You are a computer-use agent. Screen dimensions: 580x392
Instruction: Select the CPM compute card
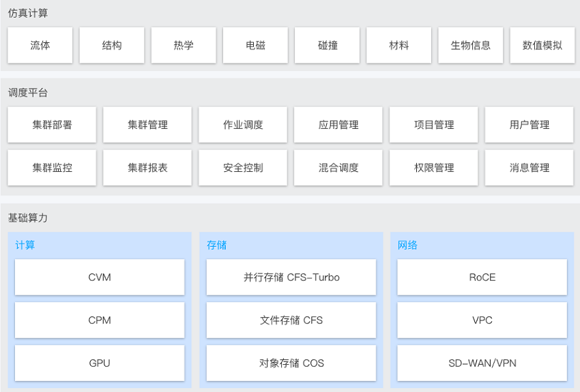point(100,320)
